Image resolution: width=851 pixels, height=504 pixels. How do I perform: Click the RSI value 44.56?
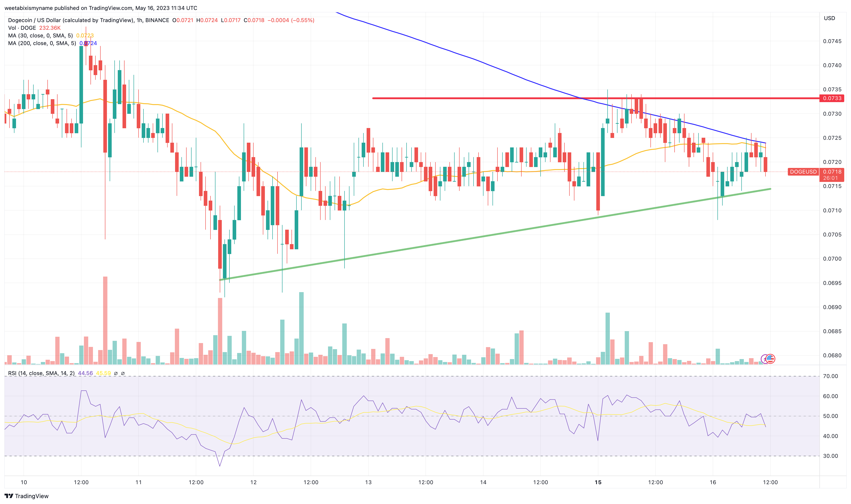click(x=85, y=373)
